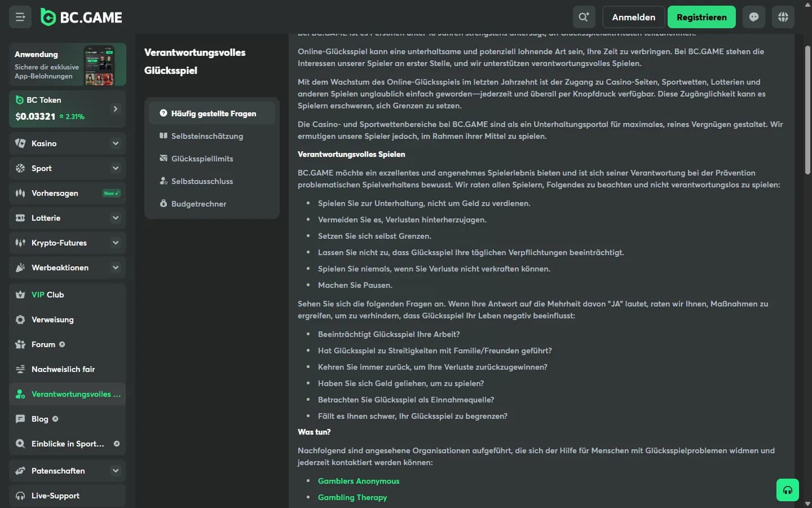Viewport: 812px width, 508px height.
Task: Click the Selbstausschluss person icon
Action: tap(164, 181)
